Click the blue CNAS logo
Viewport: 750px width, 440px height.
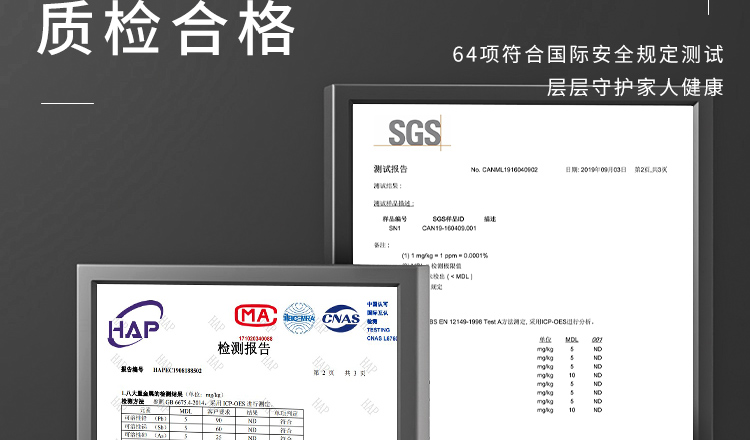pyautogui.click(x=341, y=318)
